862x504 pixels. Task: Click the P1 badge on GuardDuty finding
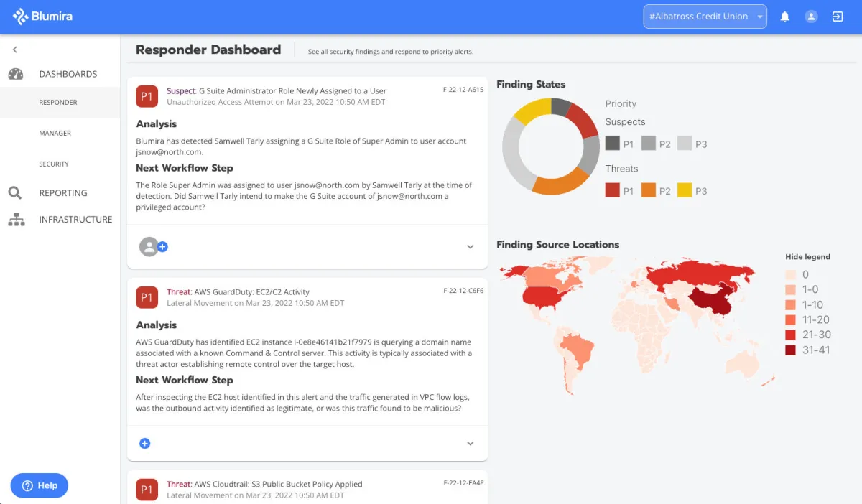[x=147, y=297]
